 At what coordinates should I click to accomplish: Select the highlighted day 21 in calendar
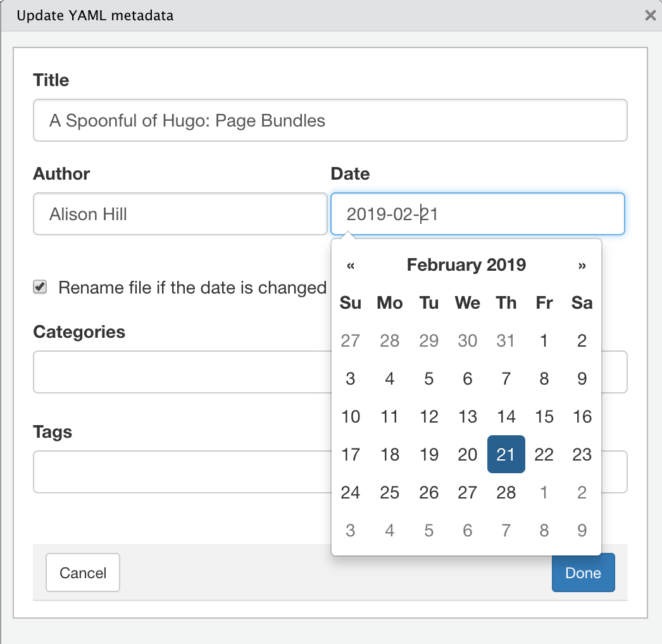coord(506,454)
